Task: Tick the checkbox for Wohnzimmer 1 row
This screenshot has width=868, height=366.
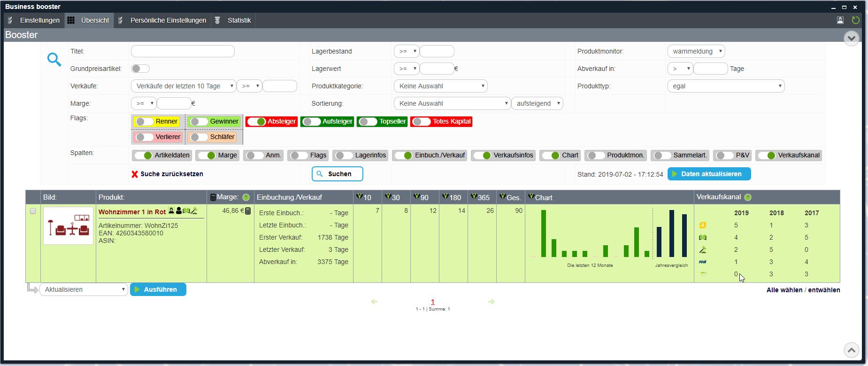Action: click(x=33, y=211)
